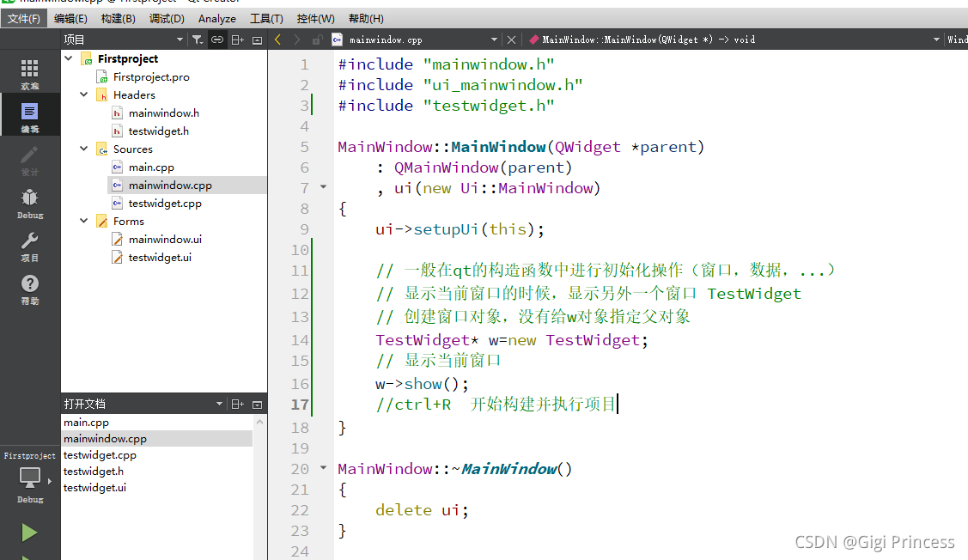Switch to Edit mode icon
The image size is (968, 560).
click(x=29, y=111)
